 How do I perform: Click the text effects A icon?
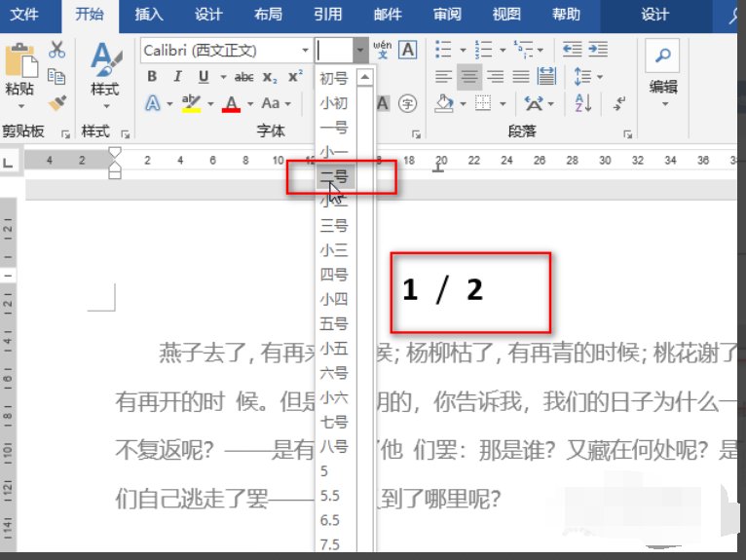pyautogui.click(x=152, y=103)
